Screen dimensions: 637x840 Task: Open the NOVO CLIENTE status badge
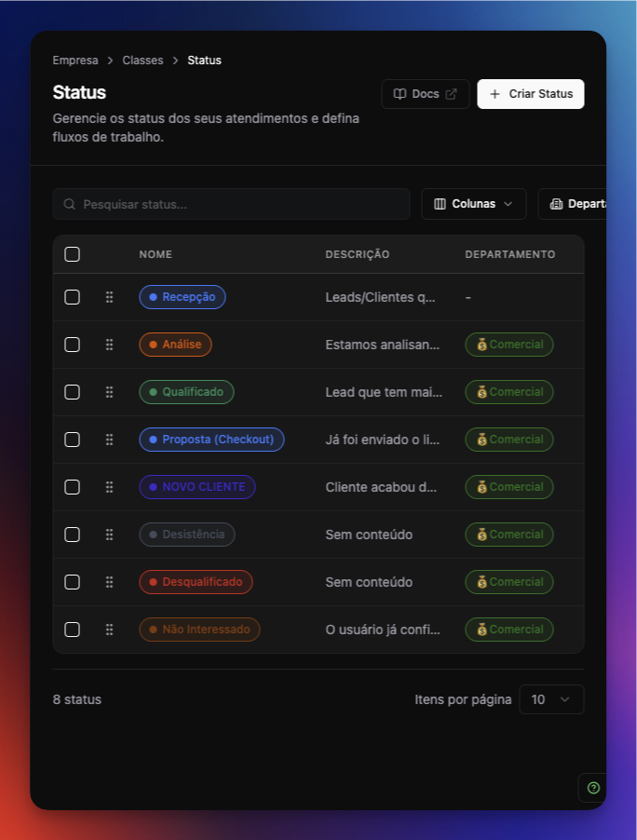(x=197, y=487)
